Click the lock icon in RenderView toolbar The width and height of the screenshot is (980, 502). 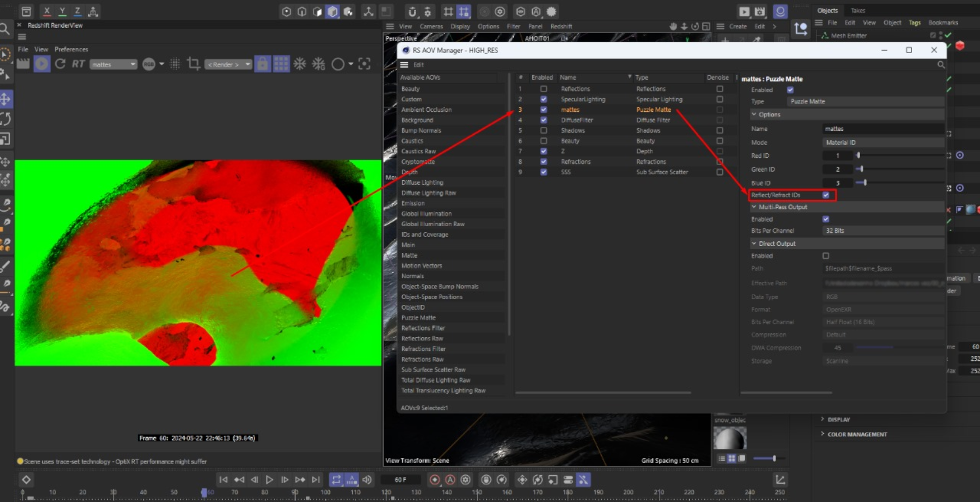click(x=262, y=64)
